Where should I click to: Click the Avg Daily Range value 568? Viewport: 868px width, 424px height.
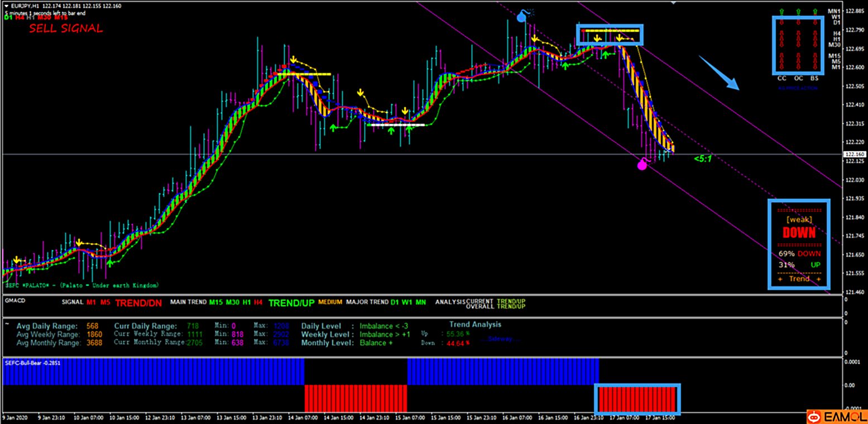(x=92, y=326)
